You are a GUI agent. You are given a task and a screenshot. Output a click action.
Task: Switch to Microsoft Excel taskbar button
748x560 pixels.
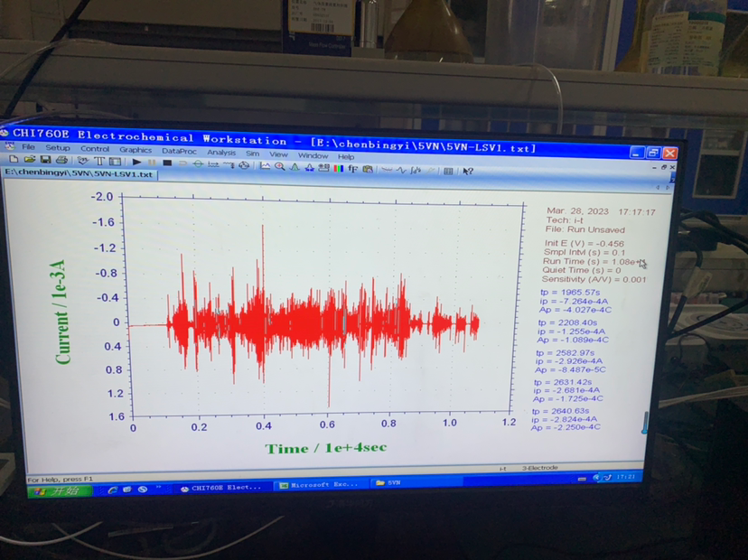pyautogui.click(x=320, y=485)
